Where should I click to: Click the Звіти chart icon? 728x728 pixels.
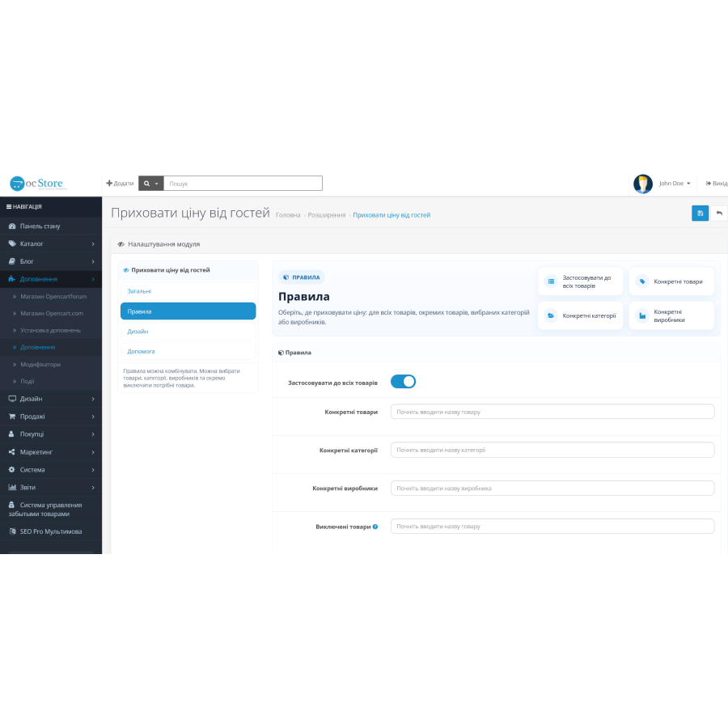[12, 487]
